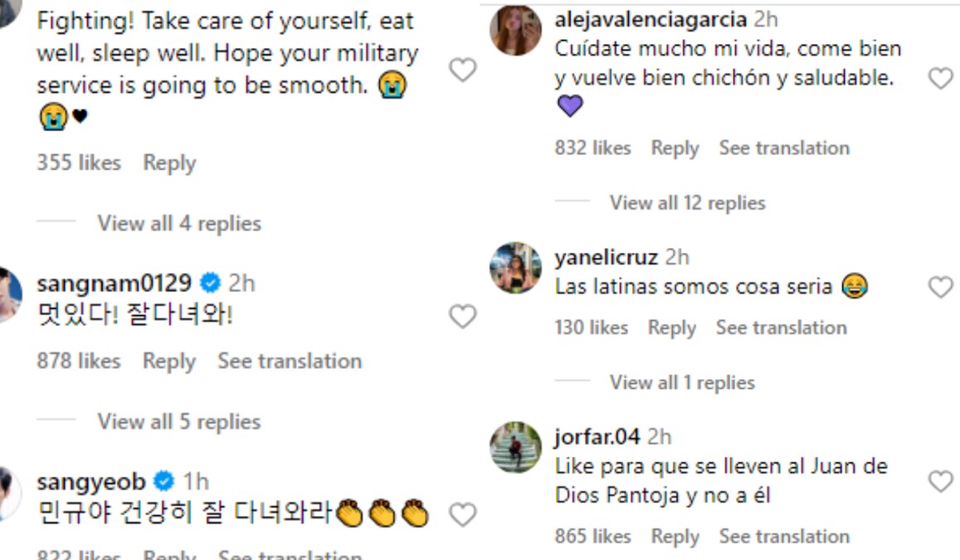Like alejavalenciagarcia's comment heart
Screen dimensions: 960x560
[x=940, y=79]
